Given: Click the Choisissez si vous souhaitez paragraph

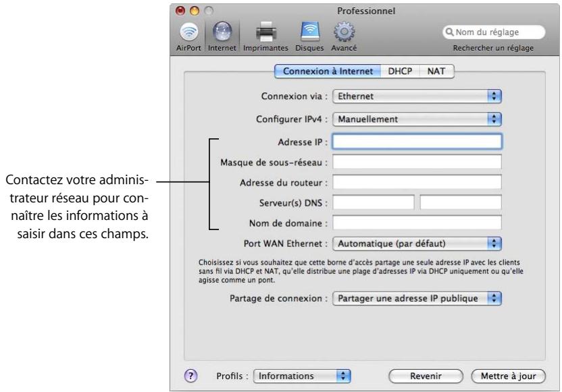Looking at the screenshot, I should pos(361,271).
